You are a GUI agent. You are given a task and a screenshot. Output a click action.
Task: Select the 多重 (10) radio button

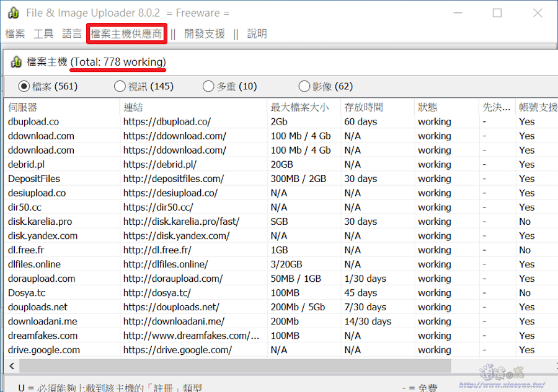[208, 86]
